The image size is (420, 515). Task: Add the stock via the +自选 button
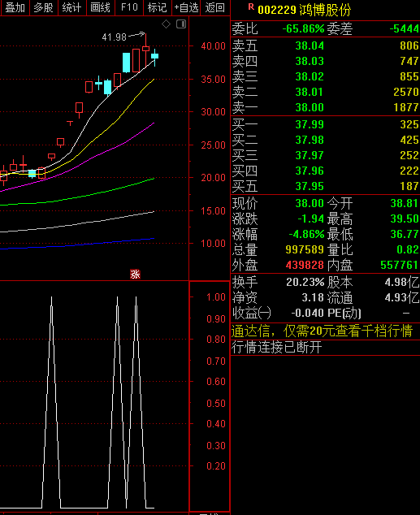coord(186,7)
